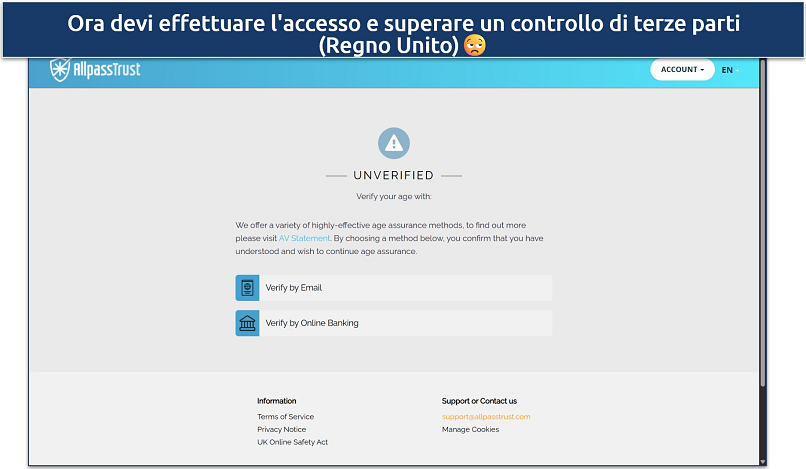The image size is (806, 469).
Task: Open the Privacy Notice link
Action: pos(281,429)
